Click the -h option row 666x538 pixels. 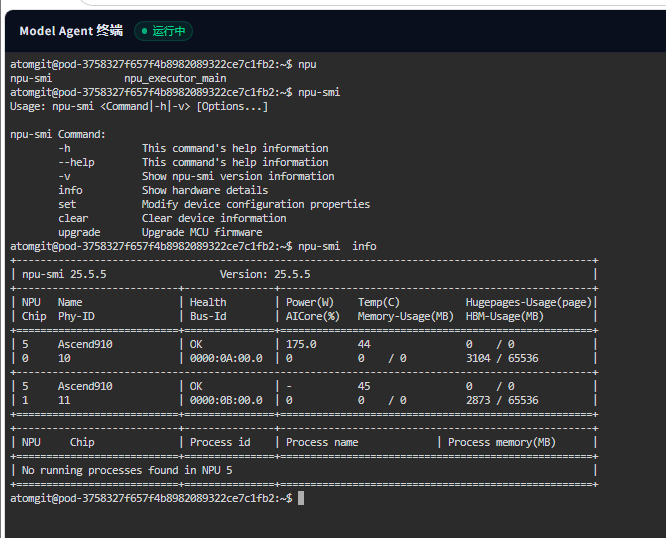pos(193,148)
